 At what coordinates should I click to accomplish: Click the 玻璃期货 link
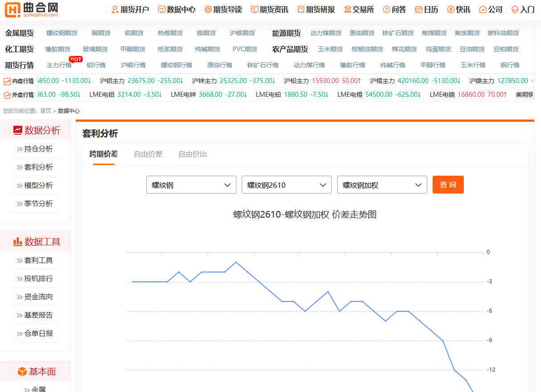click(95, 49)
